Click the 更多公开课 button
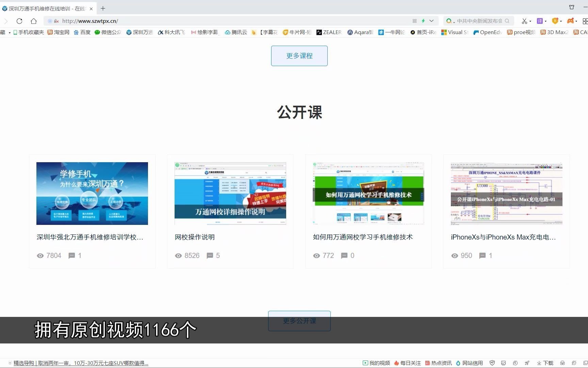Image resolution: width=588 pixels, height=368 pixels. 299,321
